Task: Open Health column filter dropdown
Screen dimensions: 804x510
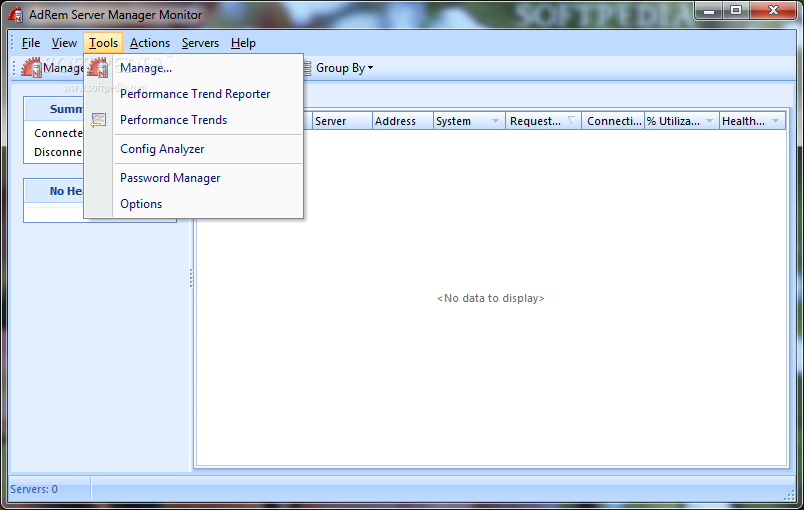Action: tap(775, 121)
